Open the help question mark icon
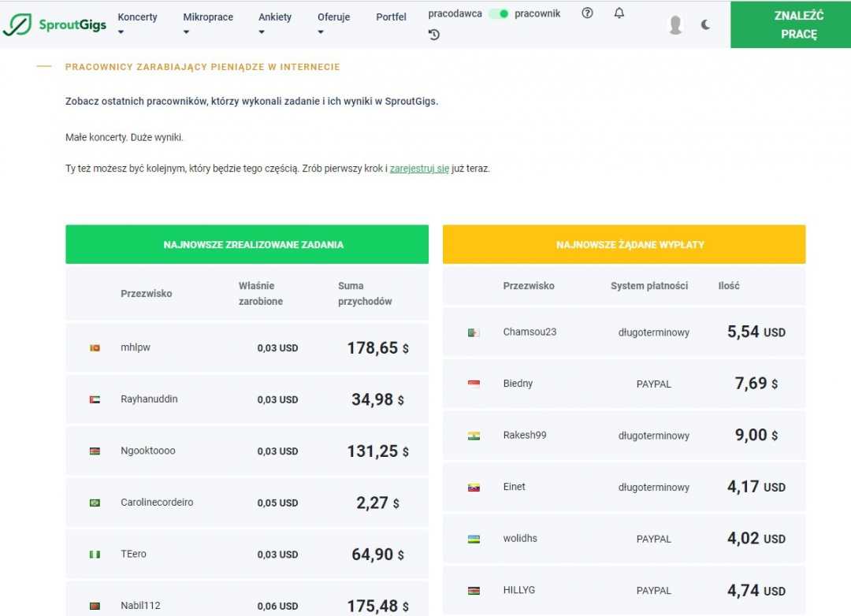Image resolution: width=851 pixels, height=616 pixels. pos(587,13)
